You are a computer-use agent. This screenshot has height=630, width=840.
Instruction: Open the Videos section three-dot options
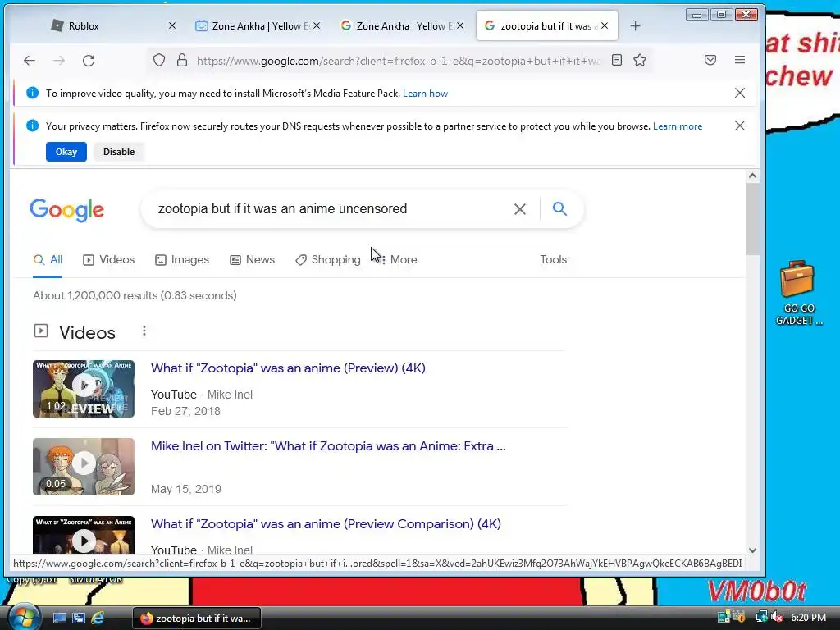pos(144,331)
